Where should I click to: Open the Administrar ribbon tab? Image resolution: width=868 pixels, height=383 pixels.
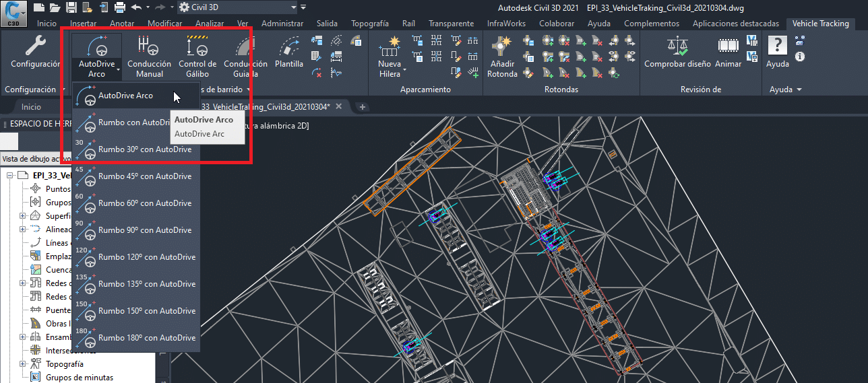click(x=282, y=24)
